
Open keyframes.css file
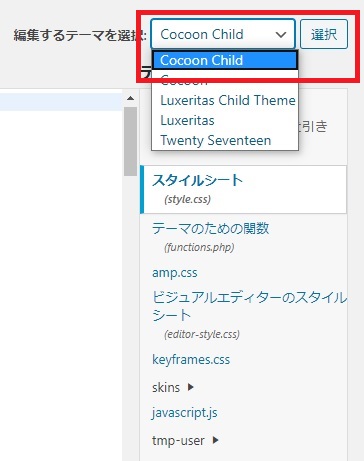[191, 359]
